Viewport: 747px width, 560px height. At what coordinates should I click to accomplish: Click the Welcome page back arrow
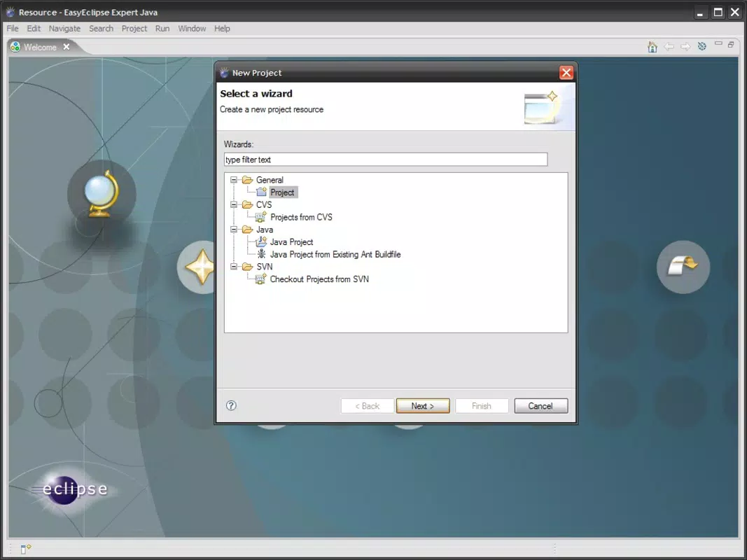click(669, 47)
